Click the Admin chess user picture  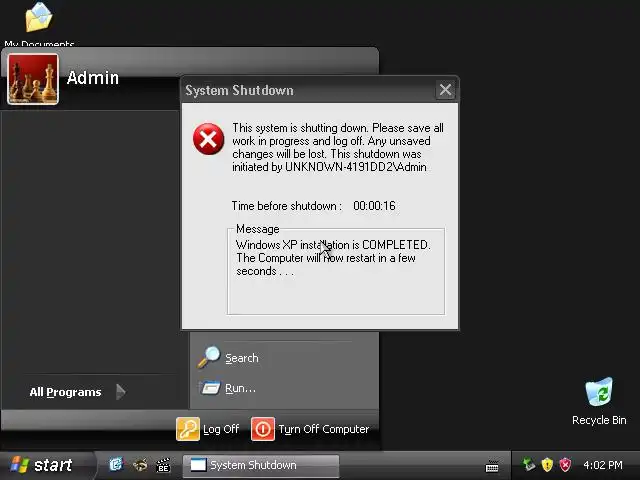pos(33,79)
